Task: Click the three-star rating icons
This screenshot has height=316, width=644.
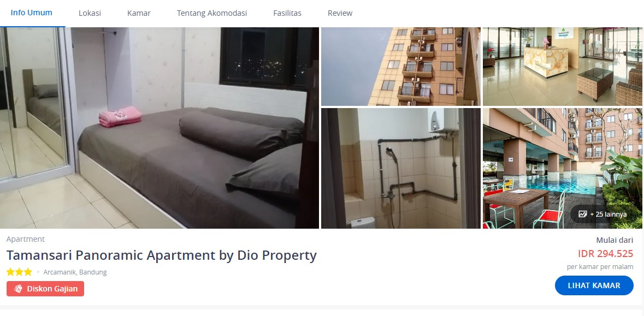Action: click(19, 272)
